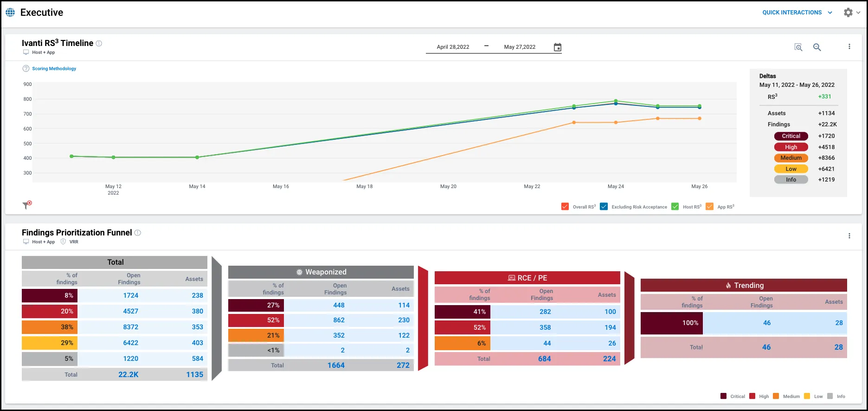
Task: Expand the chevron next to the gear icon
Action: 858,13
